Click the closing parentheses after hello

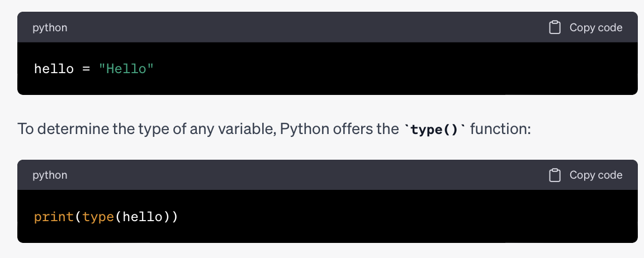170,217
